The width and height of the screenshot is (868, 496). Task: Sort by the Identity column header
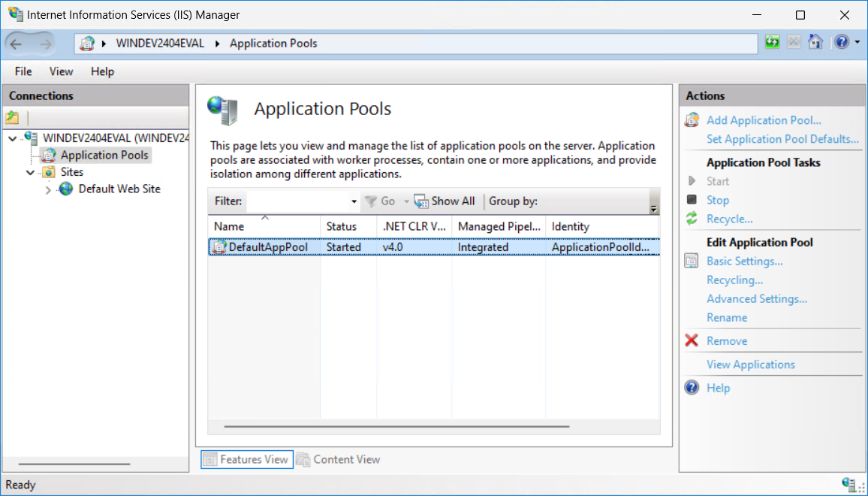602,226
